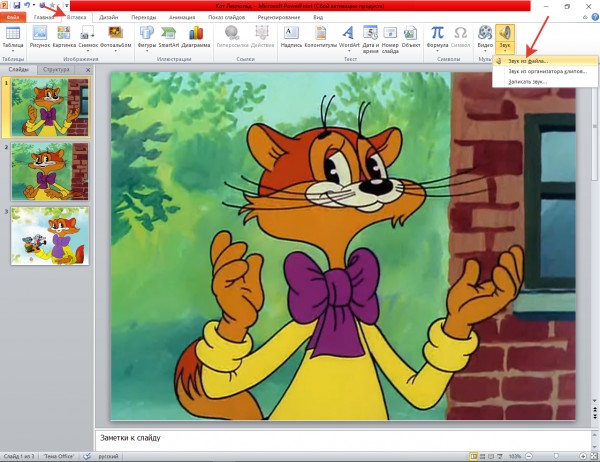Screen dimensions: 600x462
Task: Open PowerPoint help question mark
Action: pyautogui.click(x=595, y=17)
